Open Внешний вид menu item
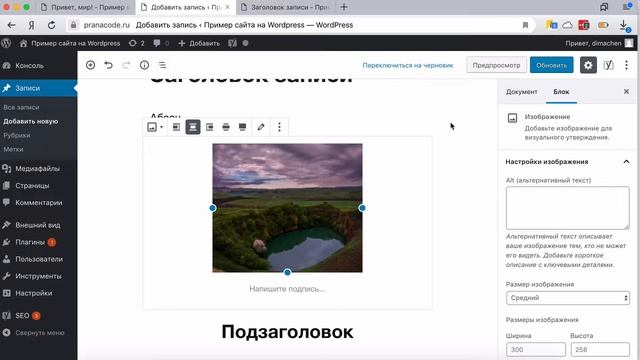This screenshot has height=360, width=640. click(x=38, y=225)
